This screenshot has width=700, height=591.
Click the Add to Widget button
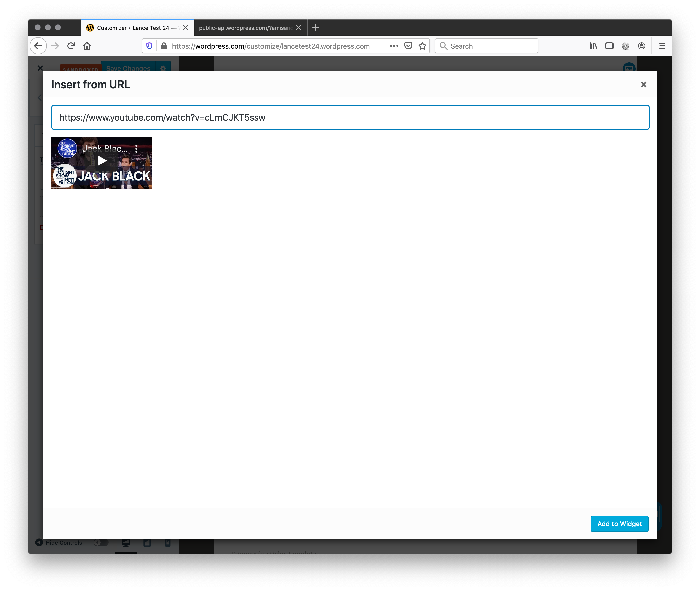pyautogui.click(x=619, y=523)
